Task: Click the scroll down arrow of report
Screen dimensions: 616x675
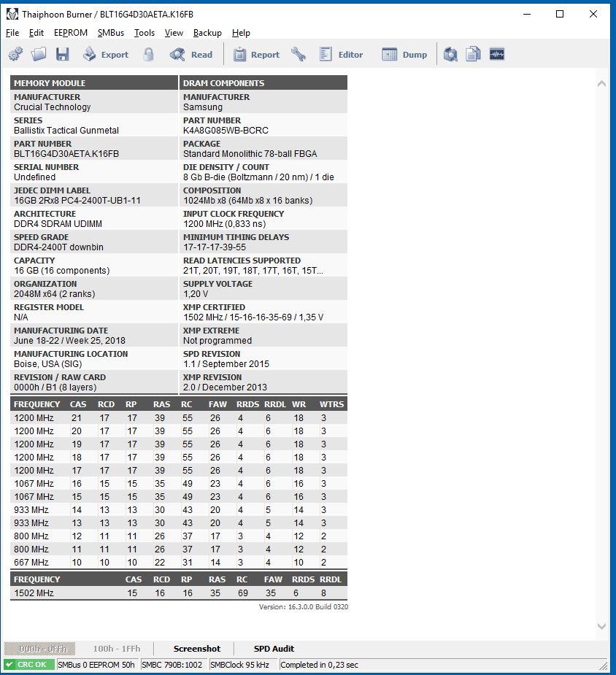Action: 602,626
